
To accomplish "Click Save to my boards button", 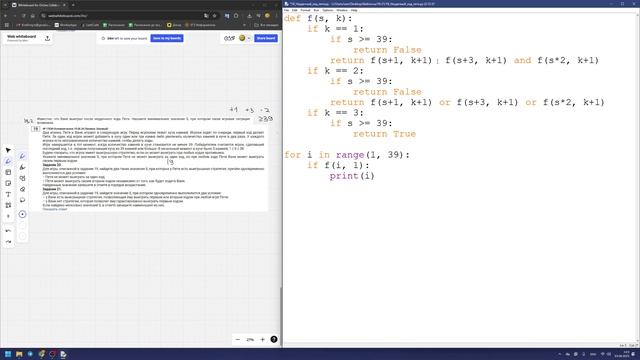I will 167,38.
